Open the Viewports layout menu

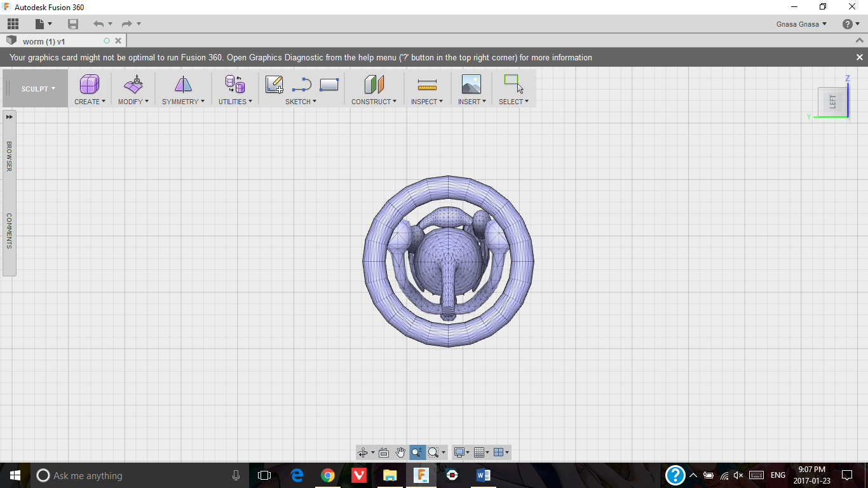pos(501,452)
